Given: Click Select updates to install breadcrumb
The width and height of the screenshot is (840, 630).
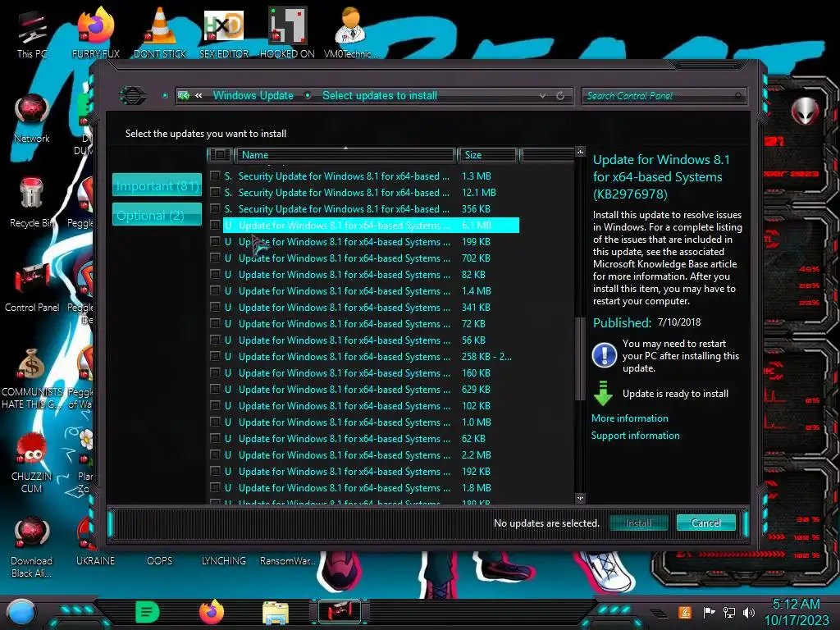Looking at the screenshot, I should (380, 95).
